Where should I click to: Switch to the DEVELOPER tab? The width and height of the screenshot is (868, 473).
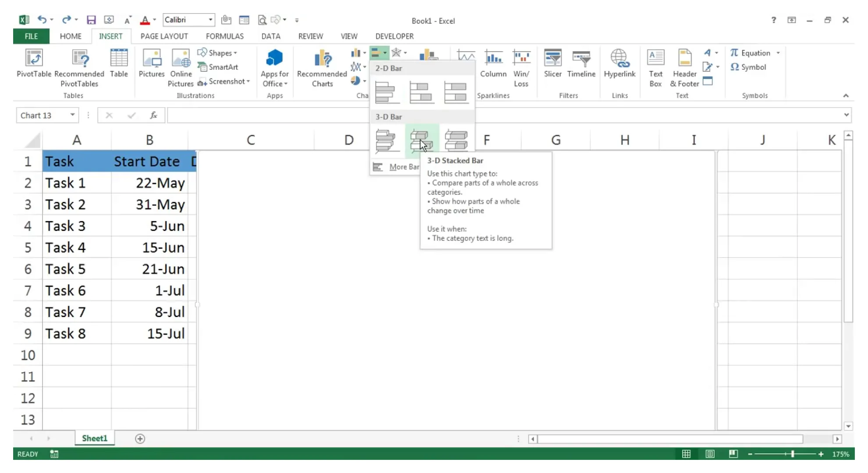(394, 36)
